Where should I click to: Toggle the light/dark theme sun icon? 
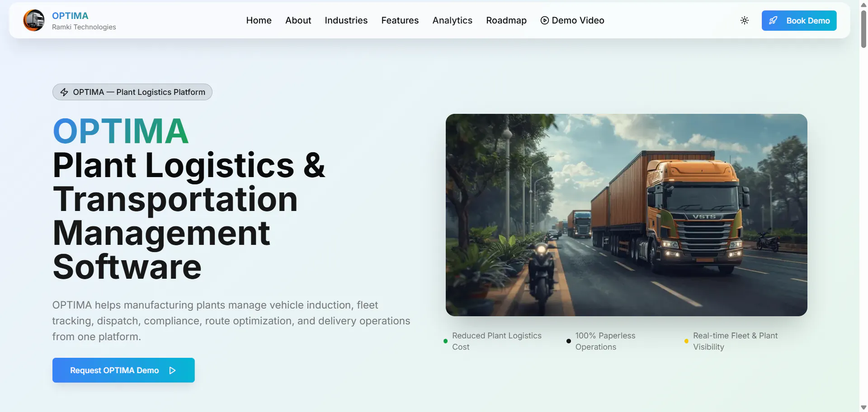click(x=745, y=20)
